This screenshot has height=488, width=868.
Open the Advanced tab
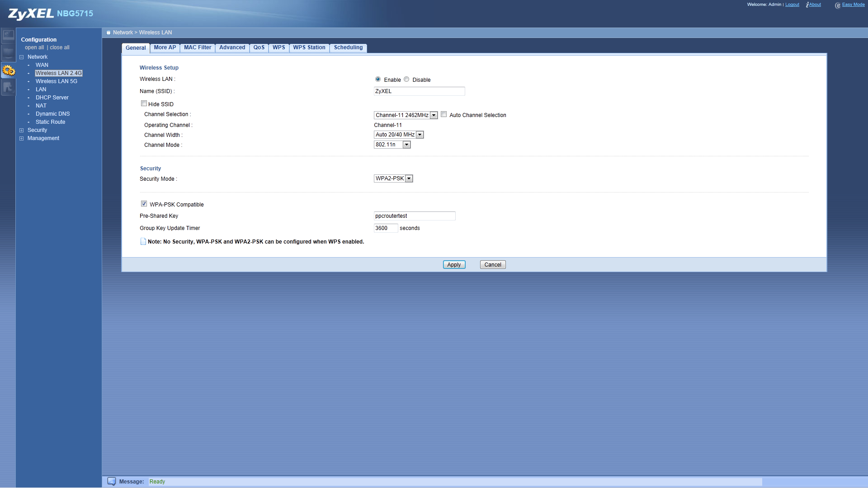tap(232, 47)
